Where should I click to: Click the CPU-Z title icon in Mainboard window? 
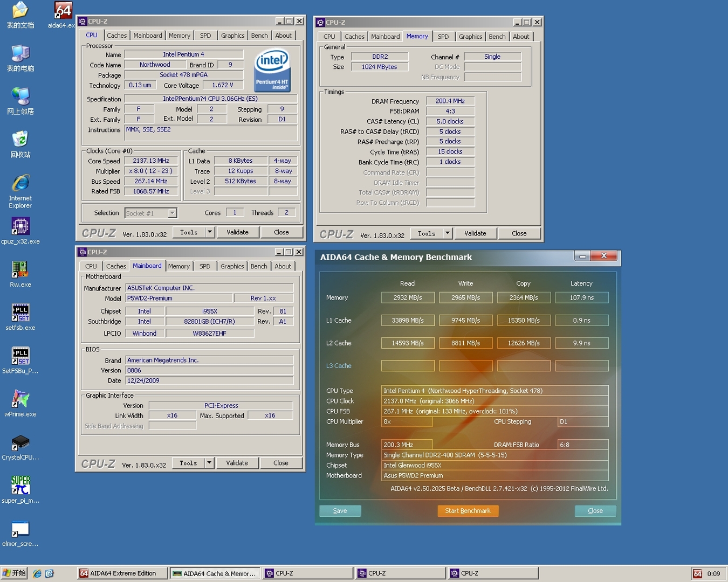point(82,252)
